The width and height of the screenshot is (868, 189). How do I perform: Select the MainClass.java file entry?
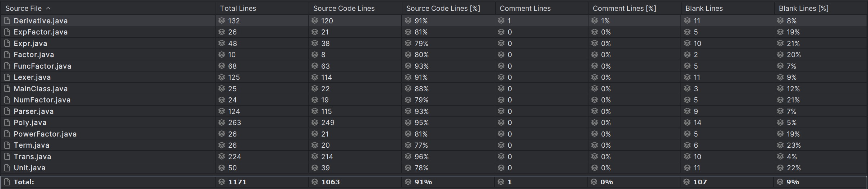(x=41, y=89)
